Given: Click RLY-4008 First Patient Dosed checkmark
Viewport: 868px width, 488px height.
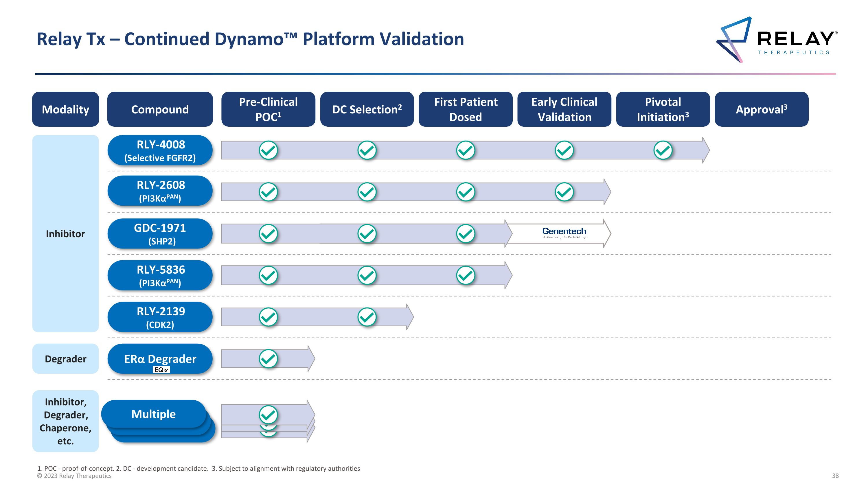Looking at the screenshot, I should pyautogui.click(x=465, y=150).
